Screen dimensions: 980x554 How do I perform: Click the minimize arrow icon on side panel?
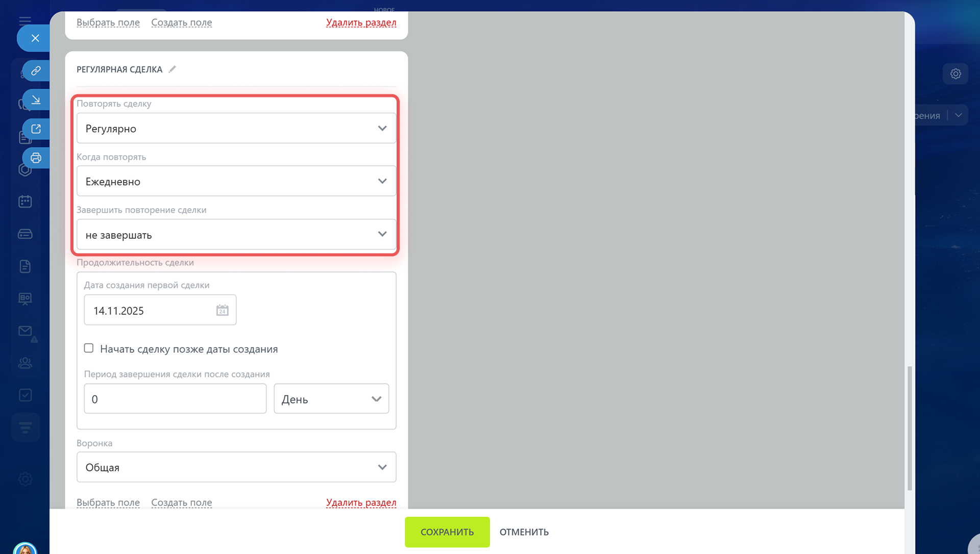(x=36, y=99)
